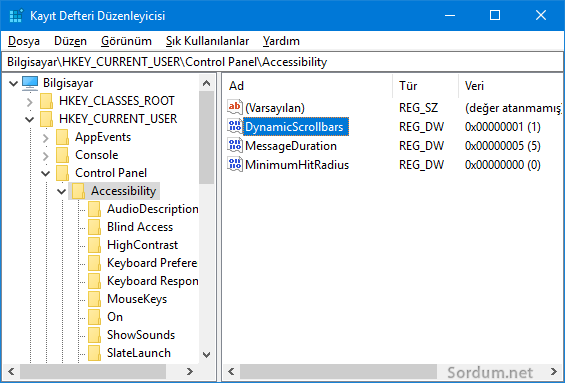Click the Registry Editor app icon in title bar

tap(16, 16)
